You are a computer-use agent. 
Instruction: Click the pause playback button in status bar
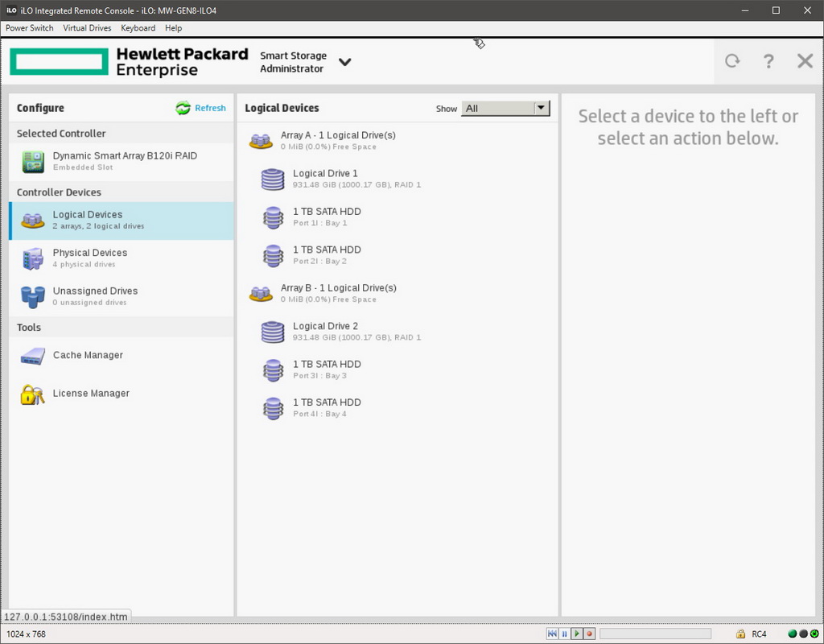pyautogui.click(x=564, y=634)
